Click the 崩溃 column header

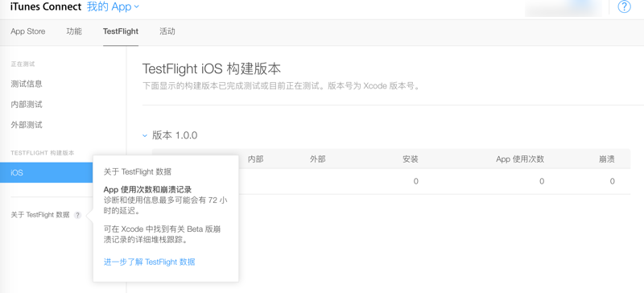coord(607,159)
